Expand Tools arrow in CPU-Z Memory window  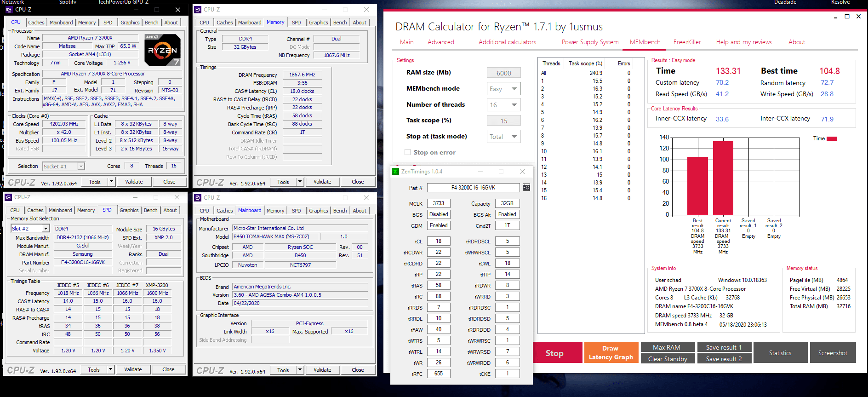(x=300, y=182)
